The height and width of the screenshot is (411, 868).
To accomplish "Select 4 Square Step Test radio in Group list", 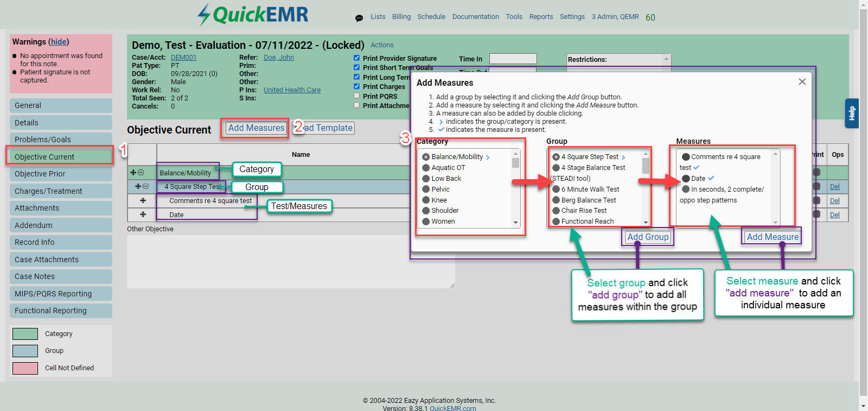I will point(556,157).
